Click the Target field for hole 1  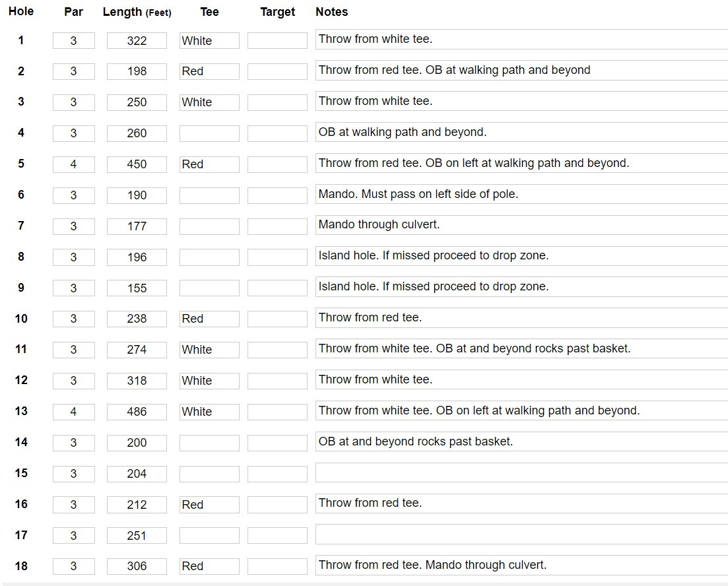[277, 41]
